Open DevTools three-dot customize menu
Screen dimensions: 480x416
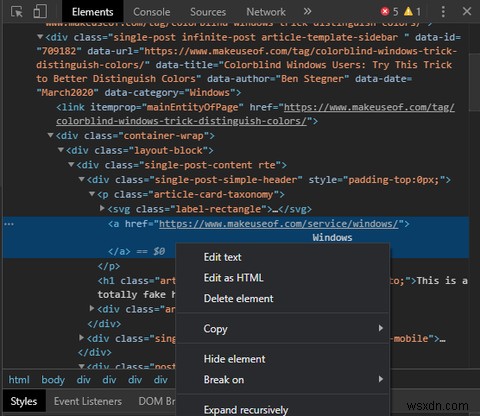[x=443, y=12]
